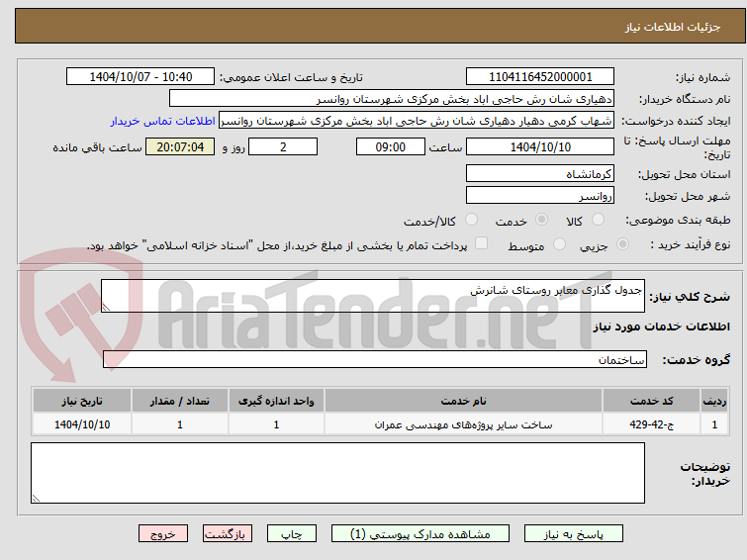Click the کد خدمت column header
Screen dimensions: 747x560
651,401
